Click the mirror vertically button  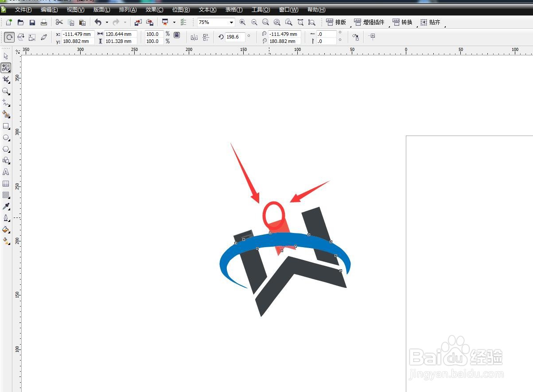(x=206, y=37)
